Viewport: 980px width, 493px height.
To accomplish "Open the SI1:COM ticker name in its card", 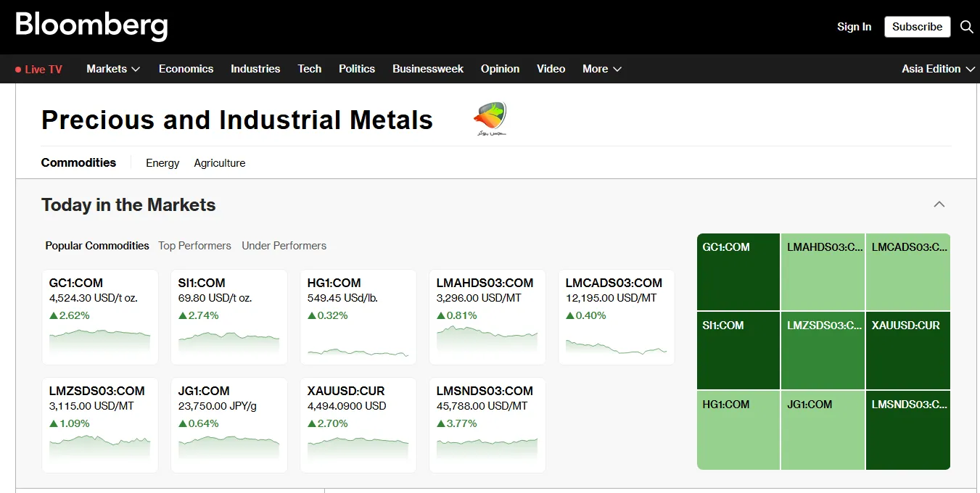I will 202,283.
